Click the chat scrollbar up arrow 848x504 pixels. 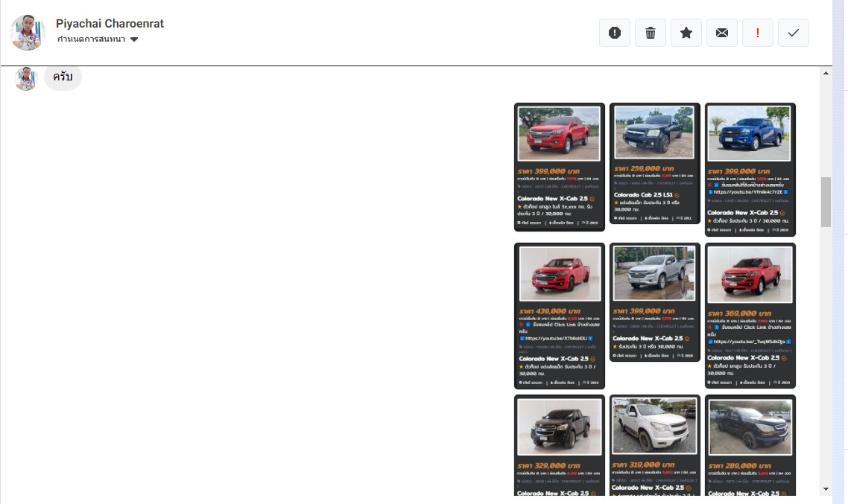826,73
